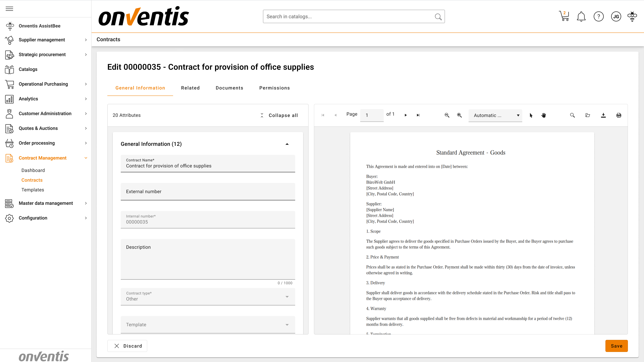The height and width of the screenshot is (362, 644).
Task: Select the pointer cursor tool
Action: (531, 115)
